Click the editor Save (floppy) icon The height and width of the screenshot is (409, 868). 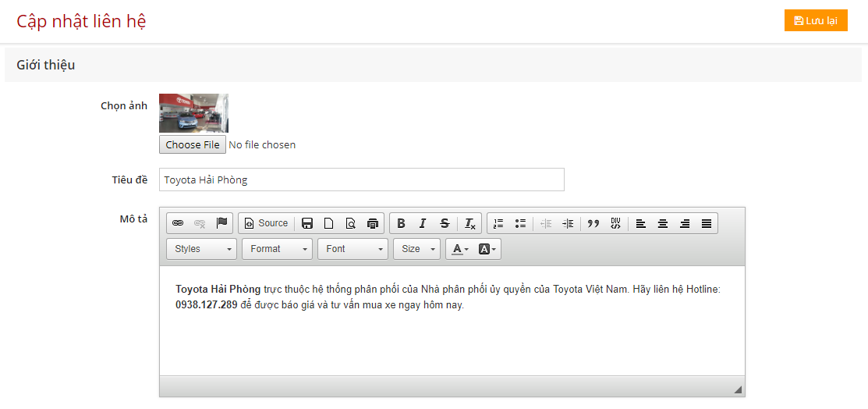(307, 222)
